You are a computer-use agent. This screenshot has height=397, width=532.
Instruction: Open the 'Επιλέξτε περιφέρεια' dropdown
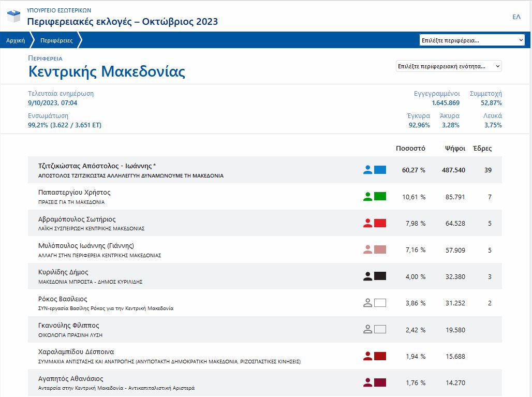pos(472,40)
